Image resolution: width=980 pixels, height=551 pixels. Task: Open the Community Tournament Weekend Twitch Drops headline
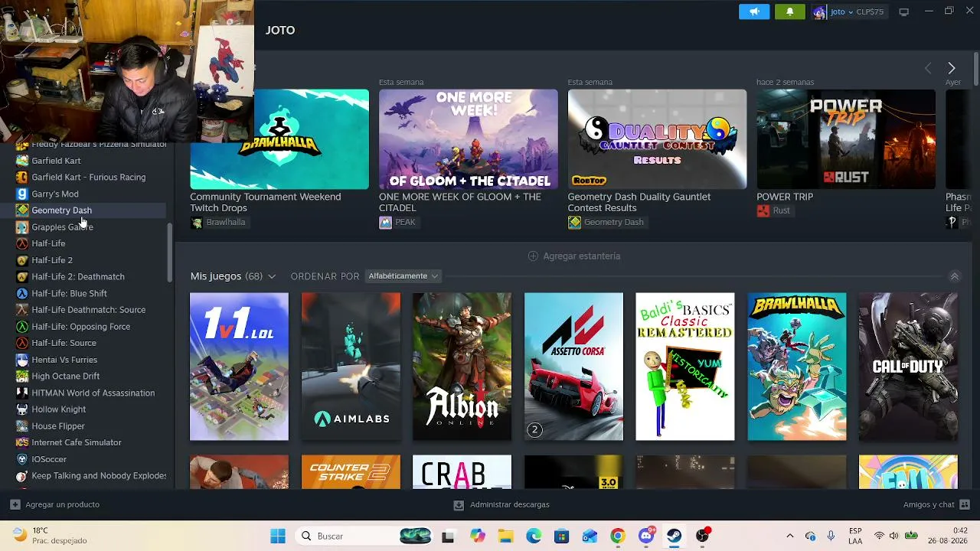coord(266,202)
